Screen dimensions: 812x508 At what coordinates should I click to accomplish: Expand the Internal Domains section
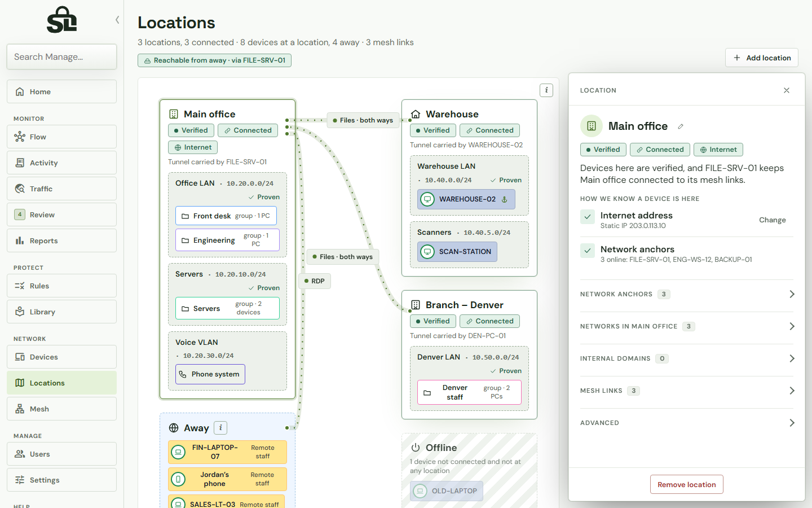[x=687, y=358]
